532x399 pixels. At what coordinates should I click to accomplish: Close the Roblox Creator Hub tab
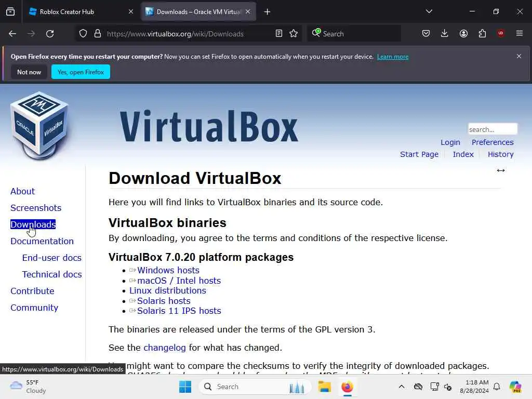tap(131, 12)
